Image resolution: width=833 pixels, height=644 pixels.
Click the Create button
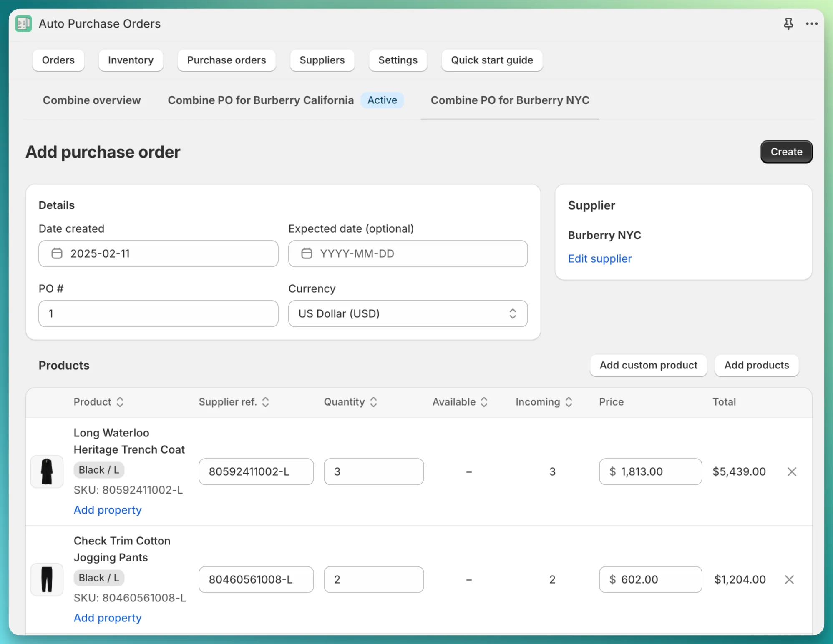[x=786, y=152]
